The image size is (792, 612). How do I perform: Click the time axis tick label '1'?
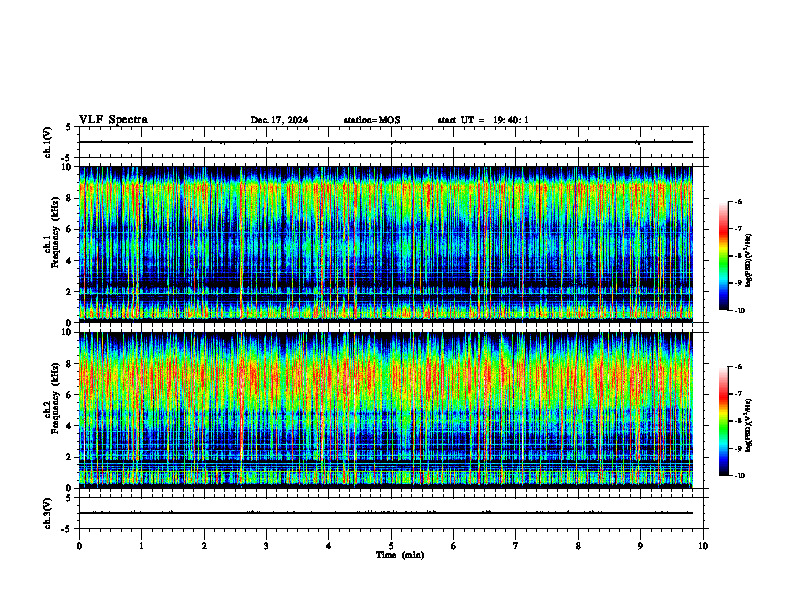tap(141, 546)
